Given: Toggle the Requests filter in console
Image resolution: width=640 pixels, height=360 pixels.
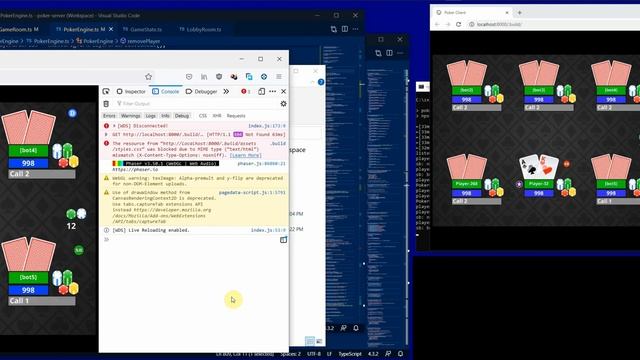Looking at the screenshot, I should [236, 116].
